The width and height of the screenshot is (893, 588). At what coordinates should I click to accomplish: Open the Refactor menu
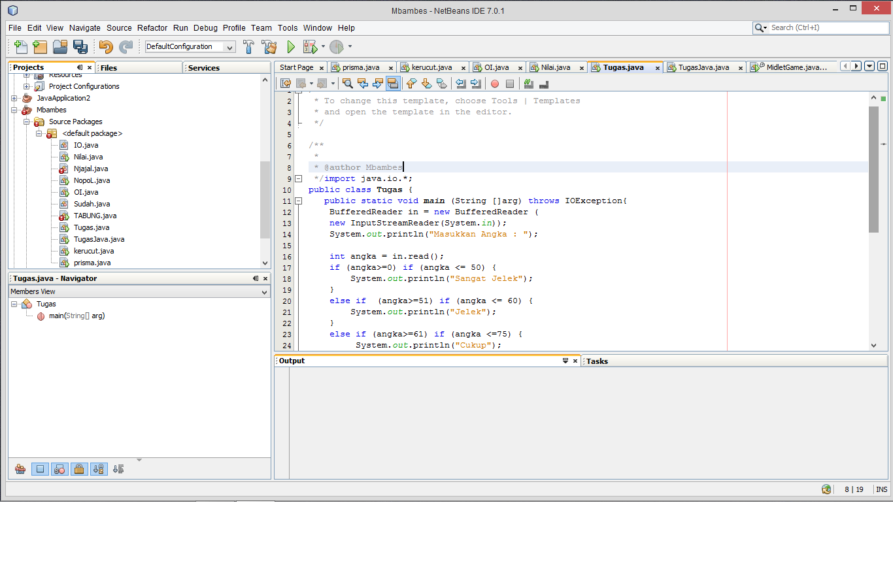click(152, 27)
